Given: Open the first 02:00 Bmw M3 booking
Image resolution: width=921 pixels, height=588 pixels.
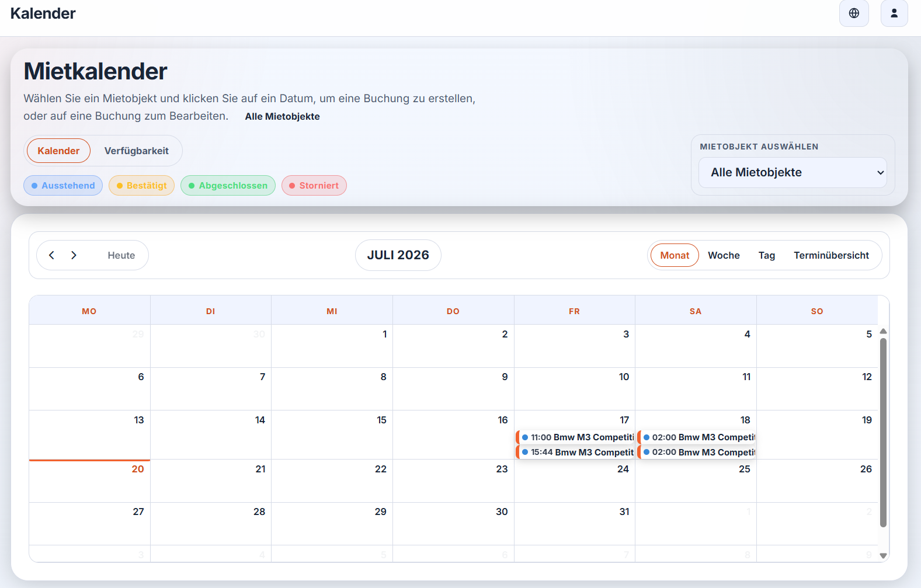Looking at the screenshot, I should (696, 437).
